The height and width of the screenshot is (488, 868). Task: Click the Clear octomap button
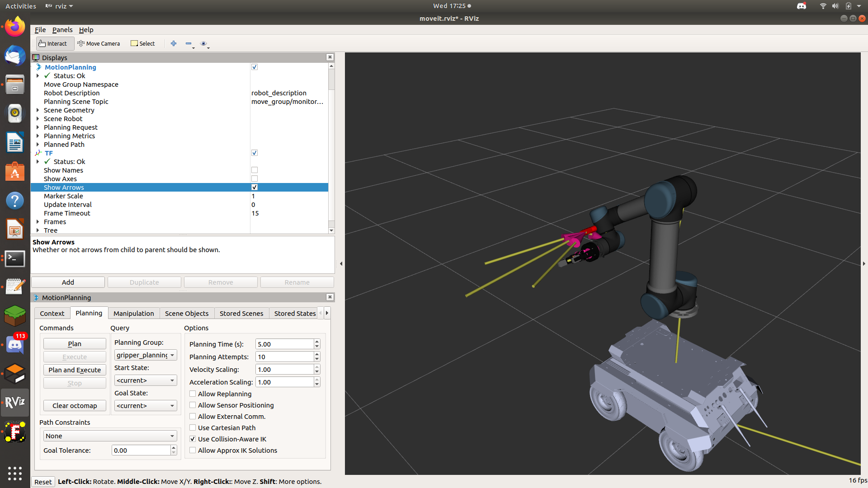74,405
